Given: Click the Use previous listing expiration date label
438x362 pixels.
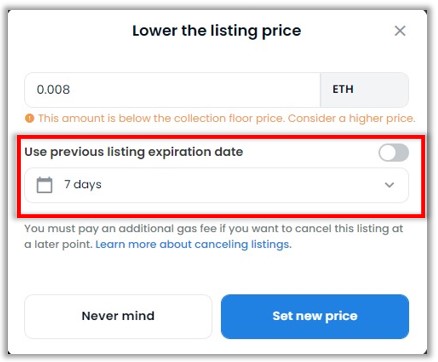Looking at the screenshot, I should click(x=134, y=152).
